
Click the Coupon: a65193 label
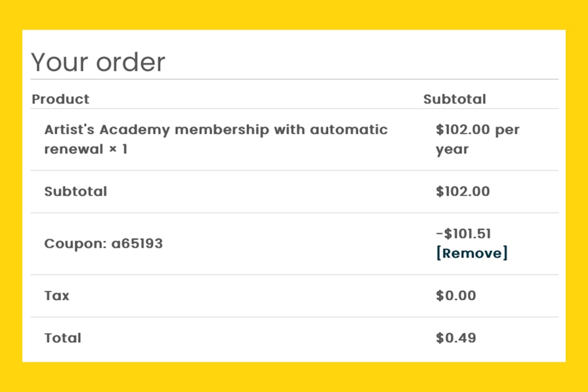[103, 244]
